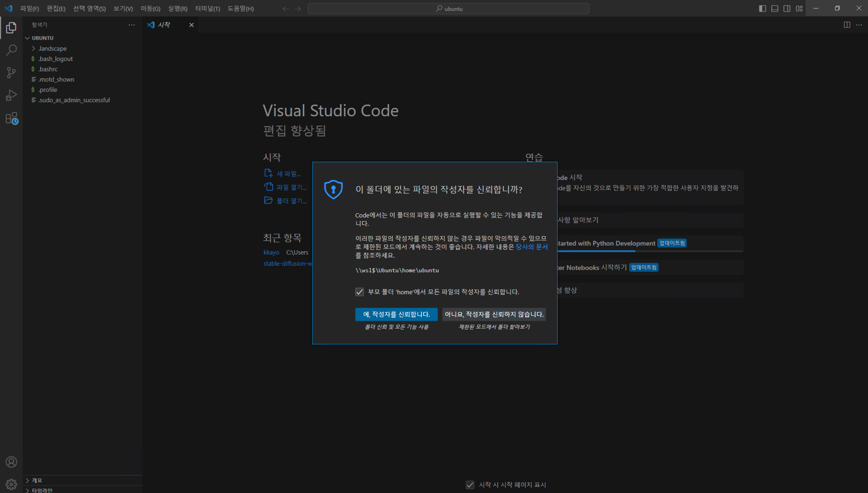This screenshot has height=493, width=868.
Task: Toggle primary side bar layout icon
Action: tap(762, 8)
